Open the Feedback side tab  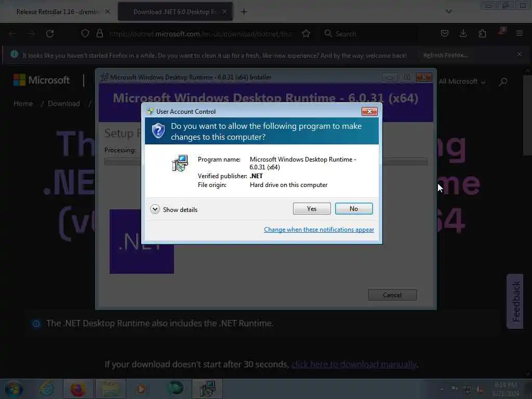point(515,301)
